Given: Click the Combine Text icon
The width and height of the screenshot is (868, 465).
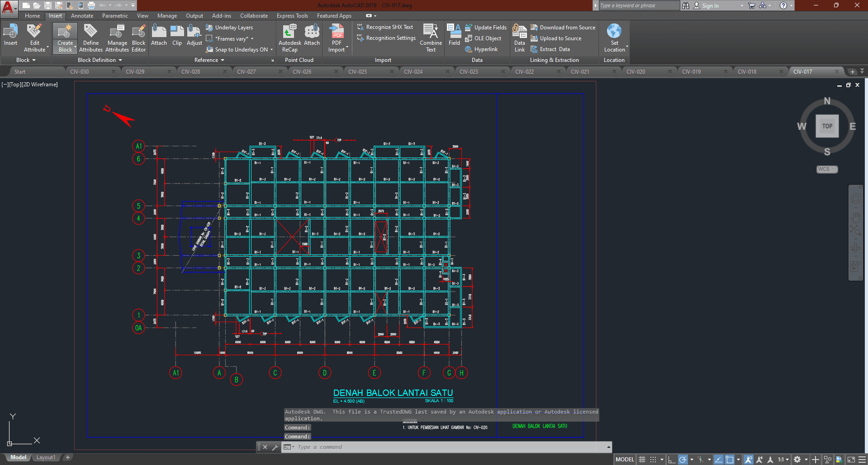Looking at the screenshot, I should 431,32.
